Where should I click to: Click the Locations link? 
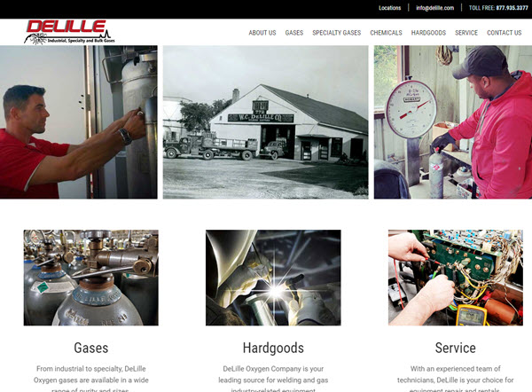pos(390,8)
